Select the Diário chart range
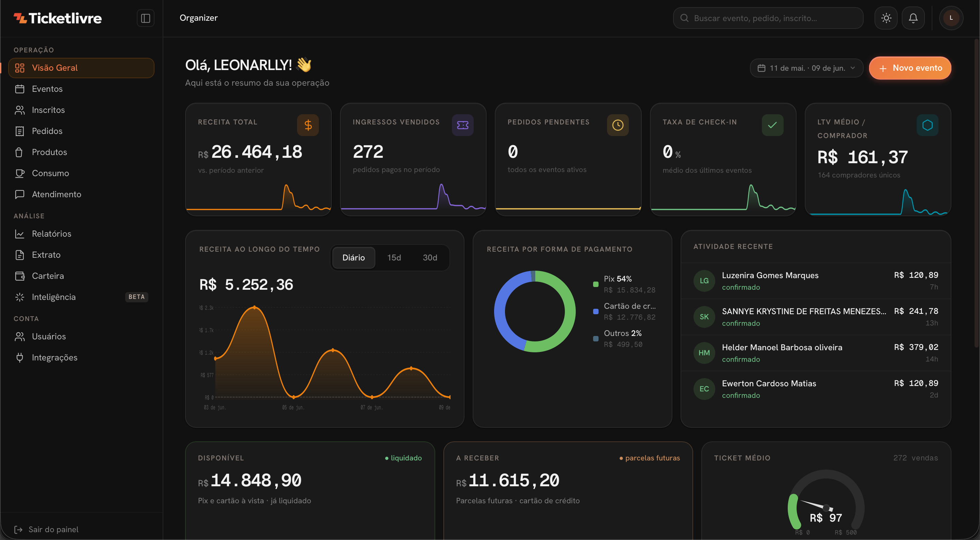Viewport: 980px width, 540px height. click(354, 257)
